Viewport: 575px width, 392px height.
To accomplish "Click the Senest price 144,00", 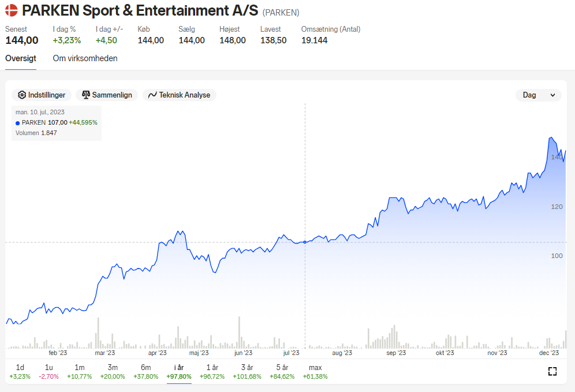I will (21, 40).
